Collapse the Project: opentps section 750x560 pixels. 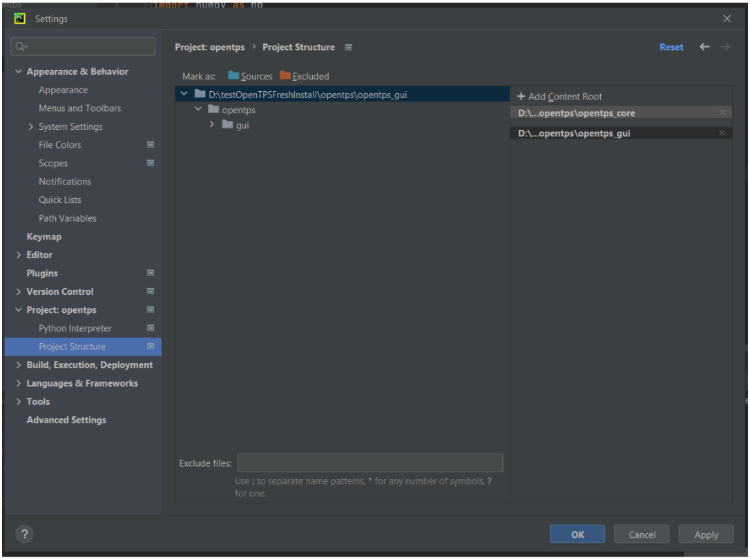[19, 310]
